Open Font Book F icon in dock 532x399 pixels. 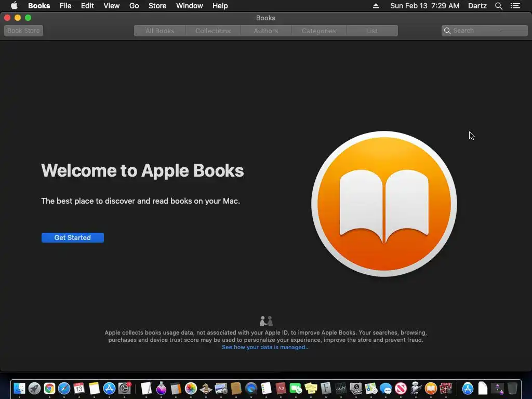pos(326,389)
